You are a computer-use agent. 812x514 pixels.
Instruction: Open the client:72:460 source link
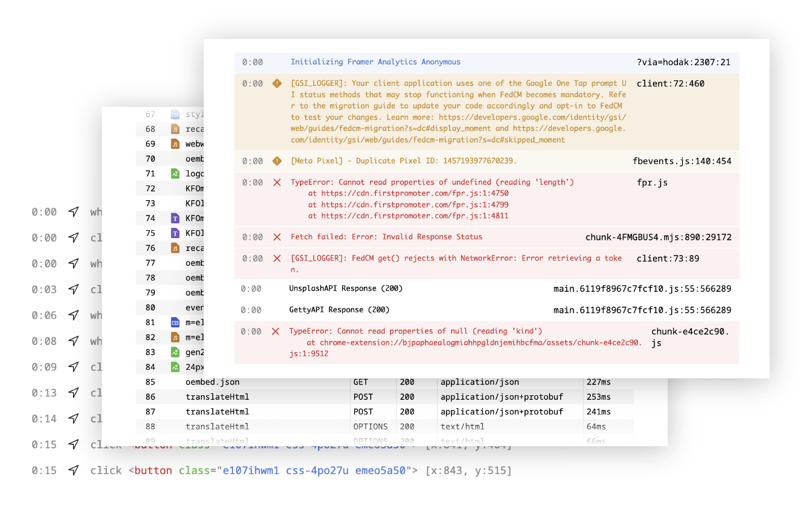click(x=670, y=84)
